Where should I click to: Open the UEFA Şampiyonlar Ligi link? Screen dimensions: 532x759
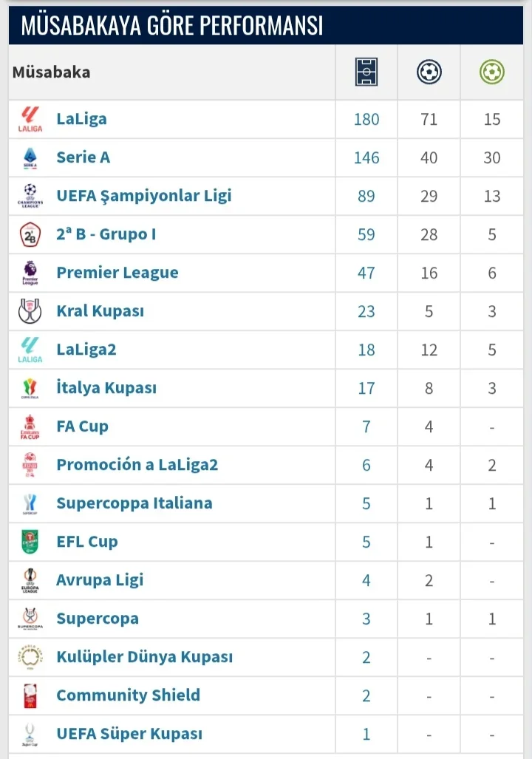click(x=144, y=196)
